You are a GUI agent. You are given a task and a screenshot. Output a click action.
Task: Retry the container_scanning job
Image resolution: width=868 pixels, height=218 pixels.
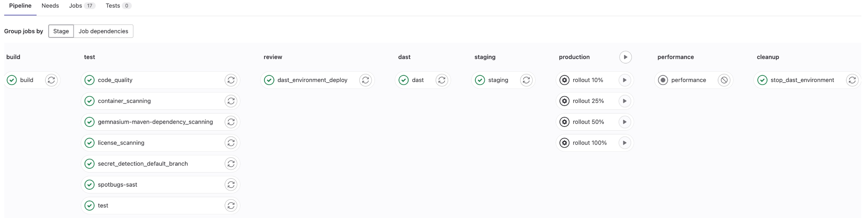231,101
